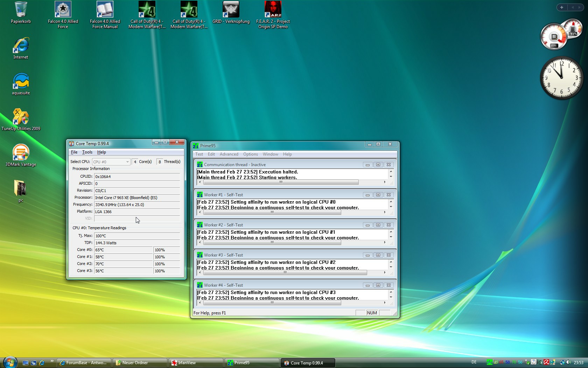This screenshot has width=588, height=368.
Task: Click the Worker #2 scroll right arrow
Action: [x=385, y=243]
